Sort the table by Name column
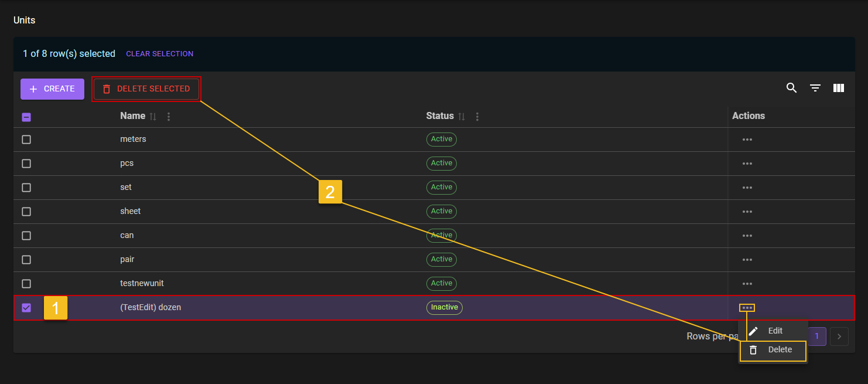The height and width of the screenshot is (384, 868). pos(153,117)
